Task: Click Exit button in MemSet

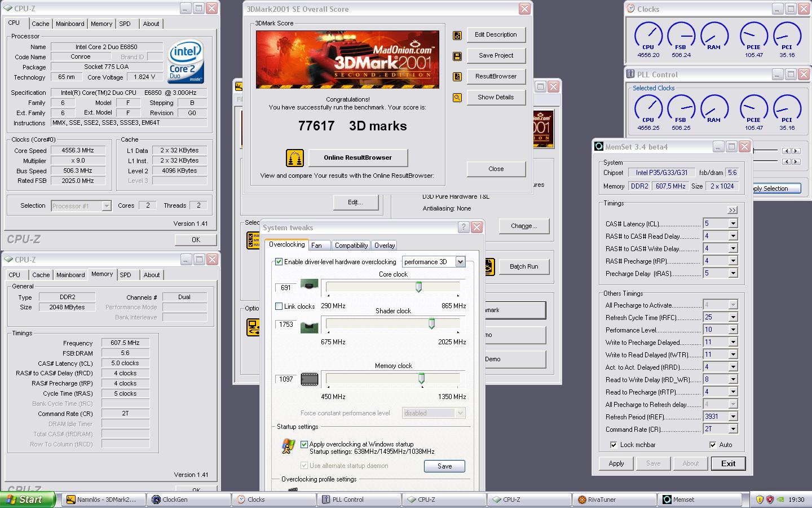Action: 728,463
